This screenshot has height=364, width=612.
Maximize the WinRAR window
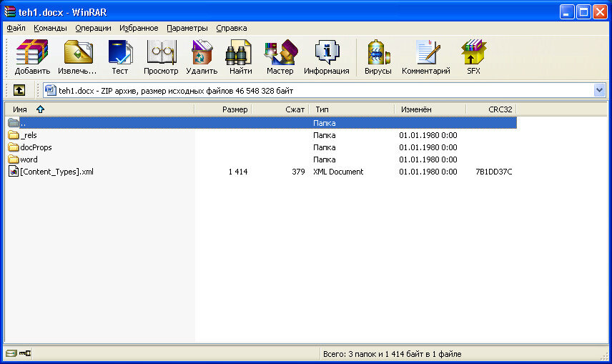point(583,11)
